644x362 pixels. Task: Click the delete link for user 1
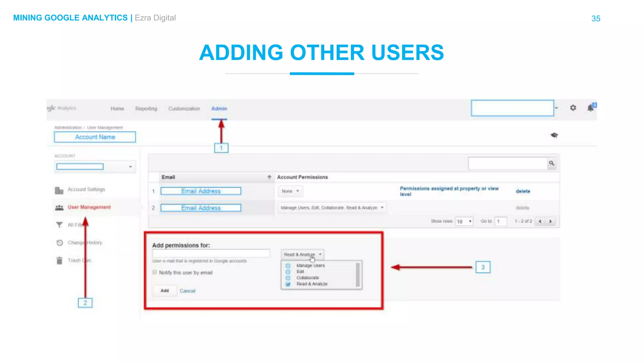coord(523,191)
